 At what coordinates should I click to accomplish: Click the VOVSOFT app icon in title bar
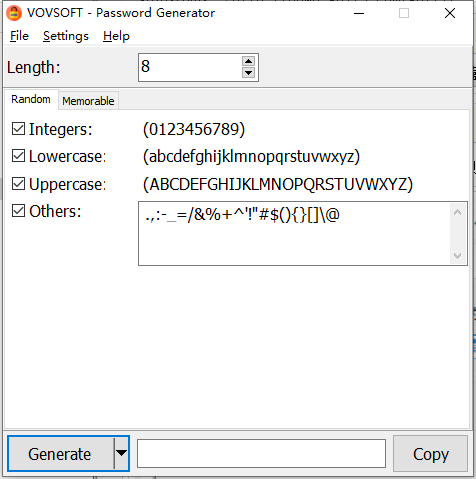(14, 13)
